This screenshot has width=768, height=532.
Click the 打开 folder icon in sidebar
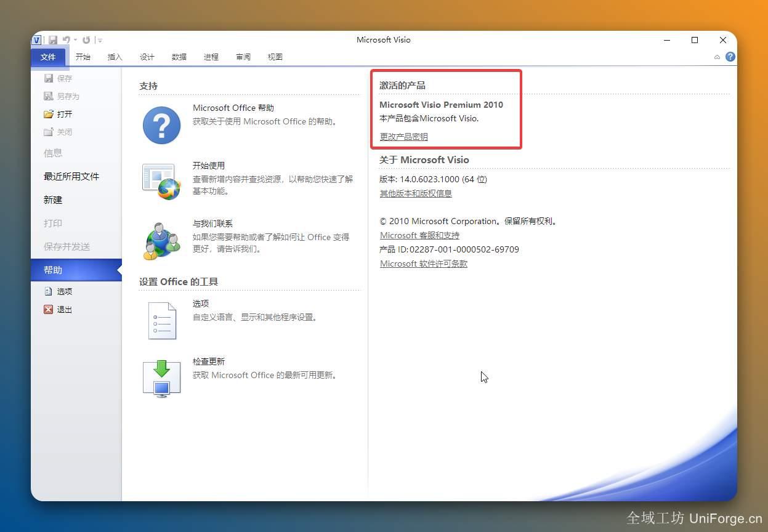tap(49, 114)
